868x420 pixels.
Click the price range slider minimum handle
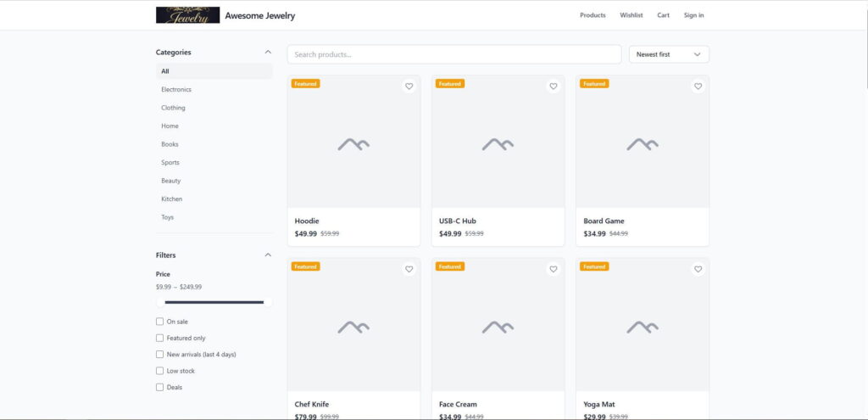coord(160,302)
